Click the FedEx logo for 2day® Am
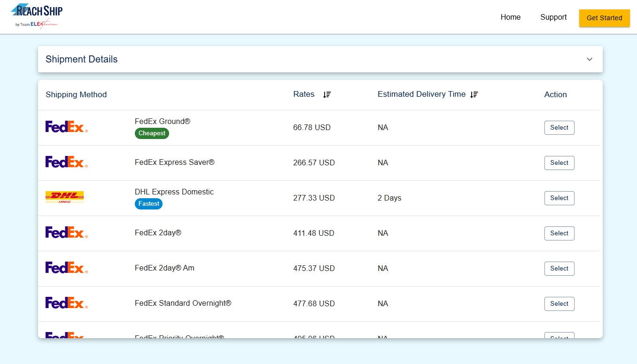The width and height of the screenshot is (637, 364). (67, 268)
